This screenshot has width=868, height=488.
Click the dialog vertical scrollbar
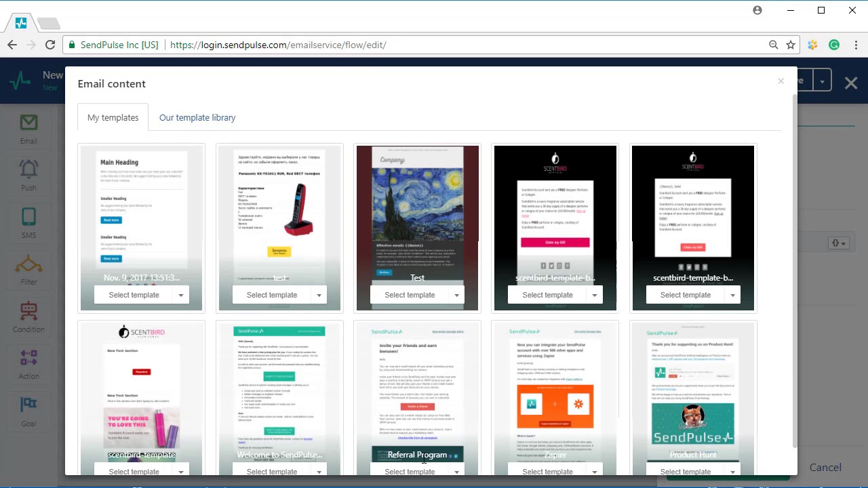[x=795, y=271]
